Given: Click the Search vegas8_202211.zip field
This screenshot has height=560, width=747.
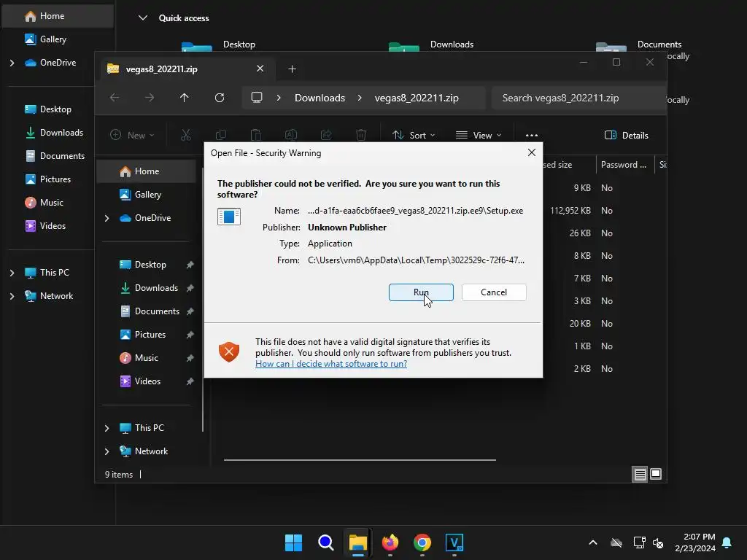Looking at the screenshot, I should coord(578,98).
